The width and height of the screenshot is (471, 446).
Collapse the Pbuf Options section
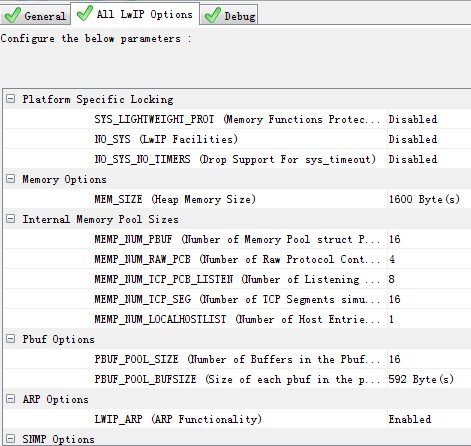(x=11, y=339)
